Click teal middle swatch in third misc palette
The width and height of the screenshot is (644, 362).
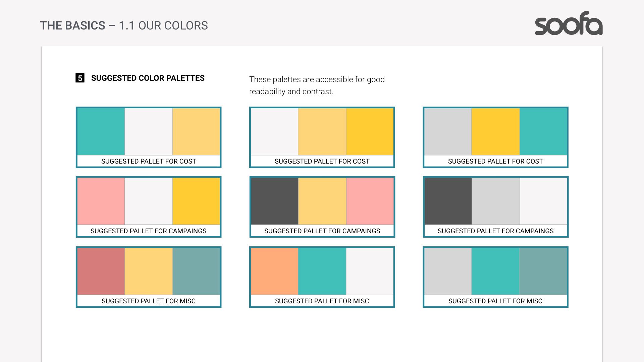pyautogui.click(x=495, y=271)
